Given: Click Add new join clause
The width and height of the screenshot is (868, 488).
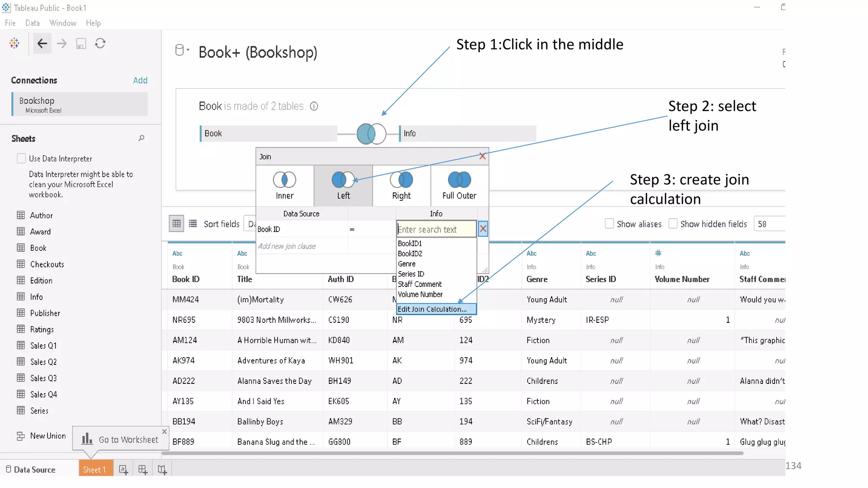Looking at the screenshot, I should [x=287, y=246].
